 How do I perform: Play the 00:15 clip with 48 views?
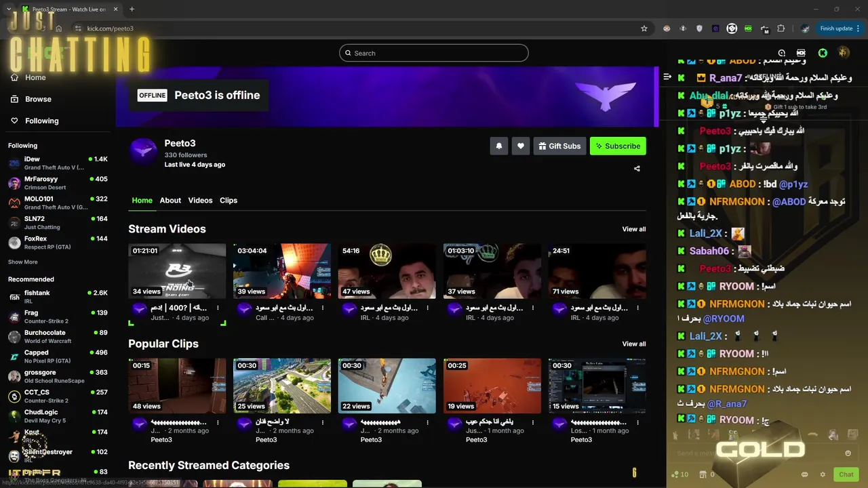click(x=177, y=386)
